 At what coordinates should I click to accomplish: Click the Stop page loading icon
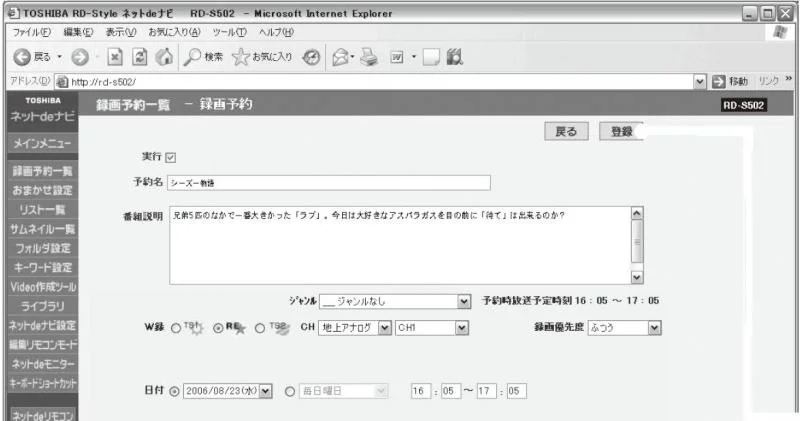(x=115, y=57)
